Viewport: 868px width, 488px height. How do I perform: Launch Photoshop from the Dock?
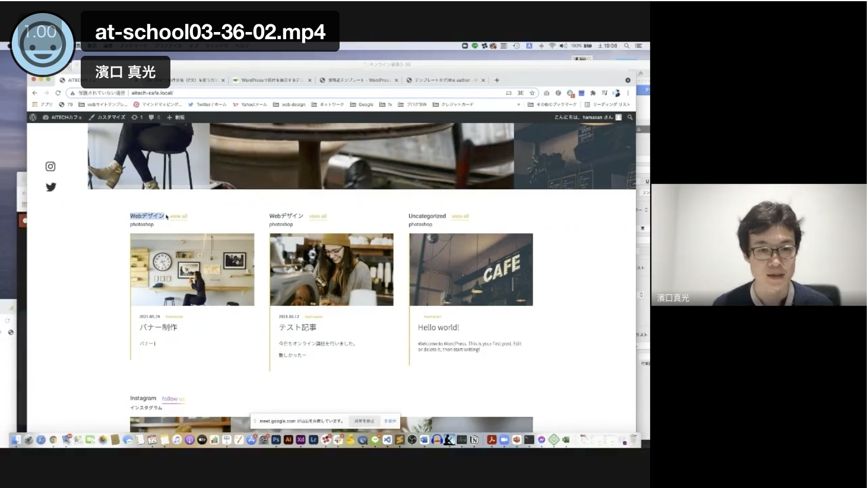pyautogui.click(x=276, y=440)
